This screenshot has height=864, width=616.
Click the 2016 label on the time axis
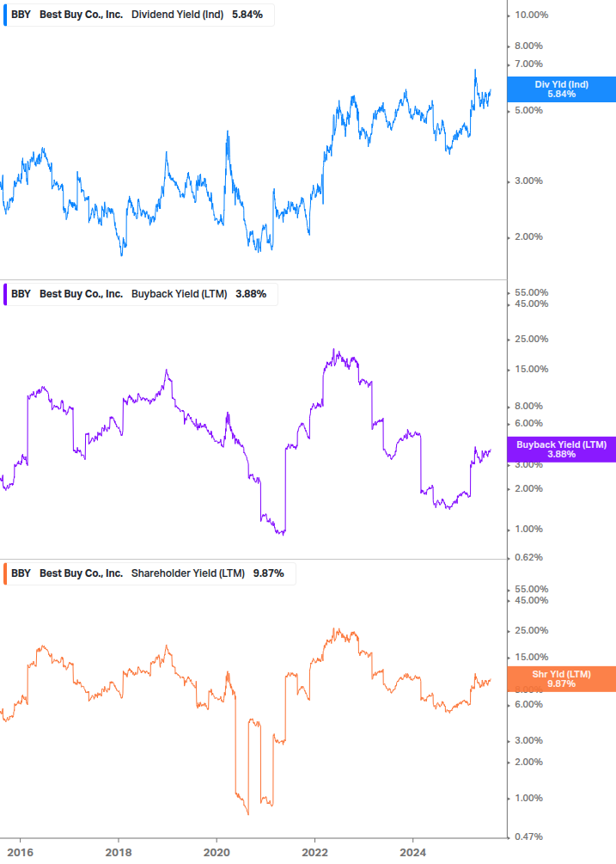pos(21,853)
